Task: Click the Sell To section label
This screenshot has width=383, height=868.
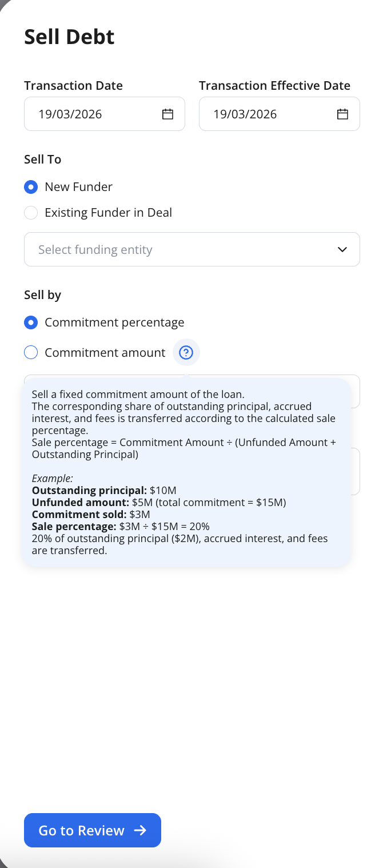Action: pos(42,159)
